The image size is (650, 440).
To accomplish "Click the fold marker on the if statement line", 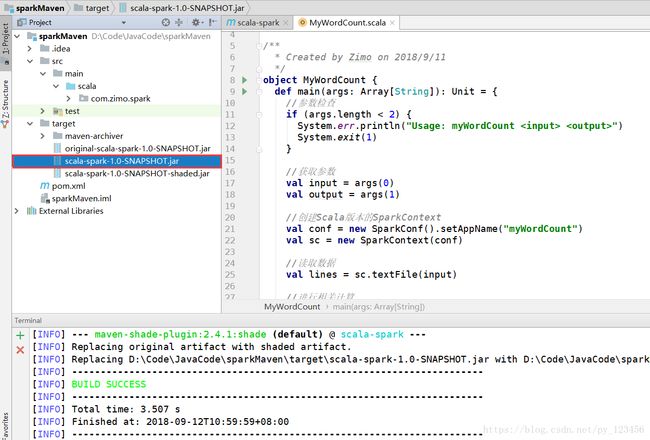I will 260,114.
